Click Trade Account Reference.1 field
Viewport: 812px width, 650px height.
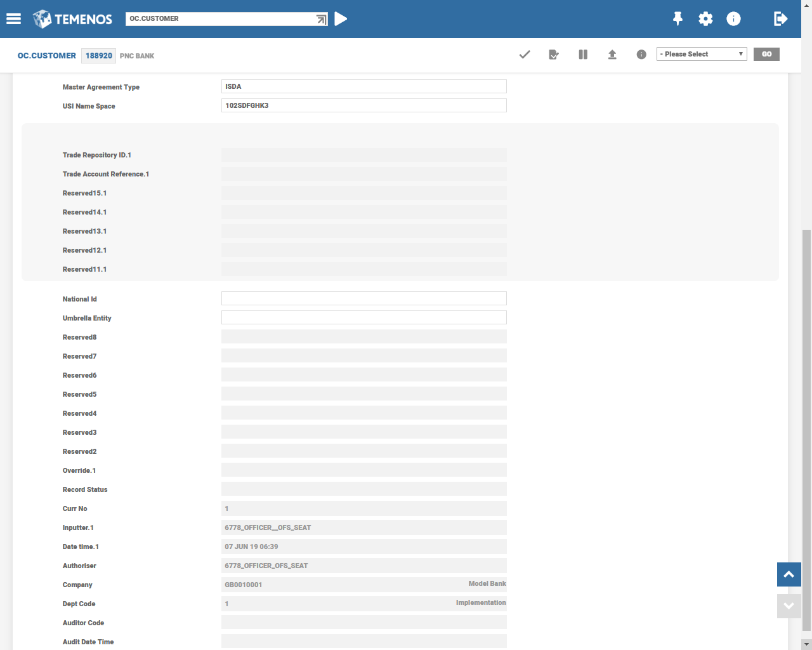tap(364, 174)
